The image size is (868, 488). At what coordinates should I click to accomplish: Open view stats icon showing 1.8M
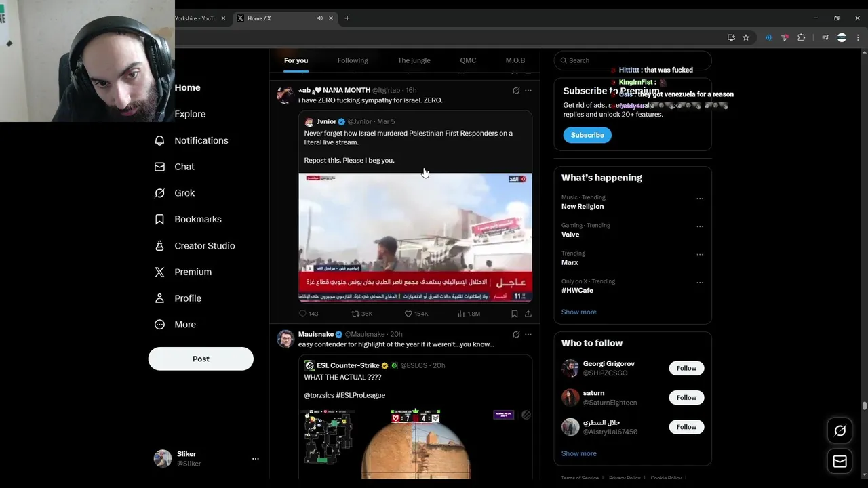[x=461, y=314]
